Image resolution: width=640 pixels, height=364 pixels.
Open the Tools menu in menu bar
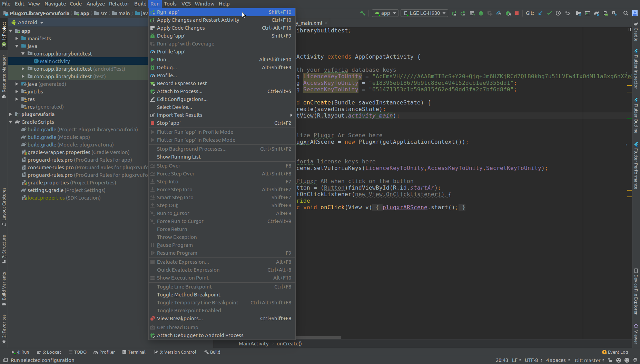tap(170, 4)
